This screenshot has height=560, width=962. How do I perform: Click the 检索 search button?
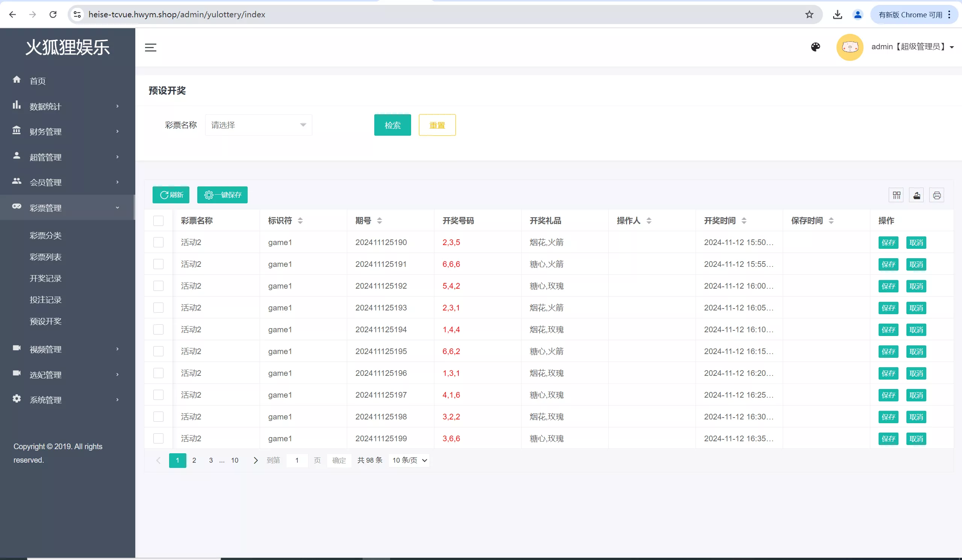(392, 125)
